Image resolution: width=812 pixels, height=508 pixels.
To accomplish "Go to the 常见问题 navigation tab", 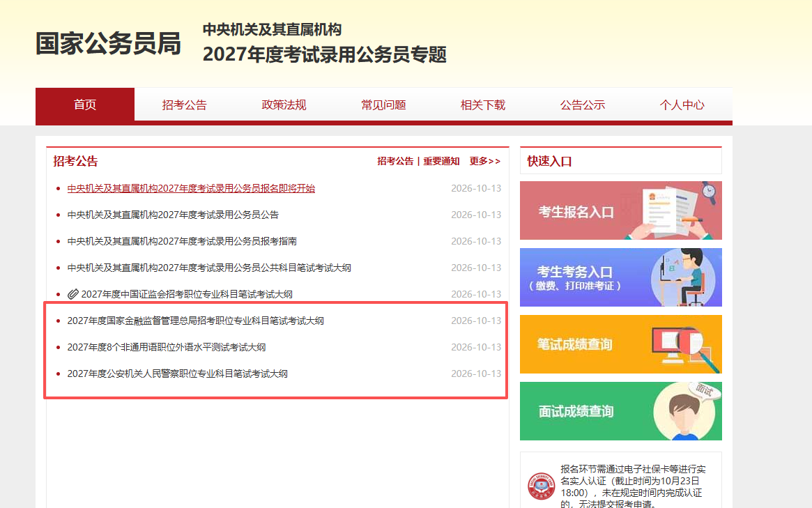I will [383, 105].
